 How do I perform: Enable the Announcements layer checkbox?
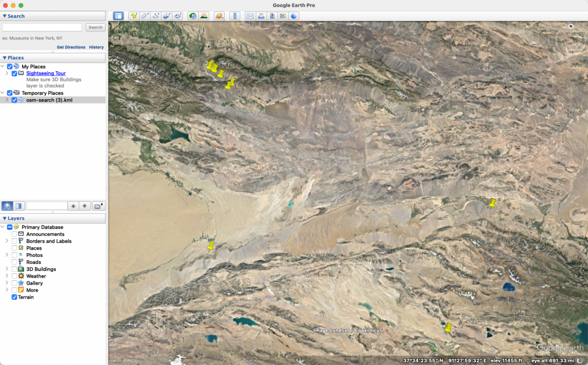pos(14,235)
